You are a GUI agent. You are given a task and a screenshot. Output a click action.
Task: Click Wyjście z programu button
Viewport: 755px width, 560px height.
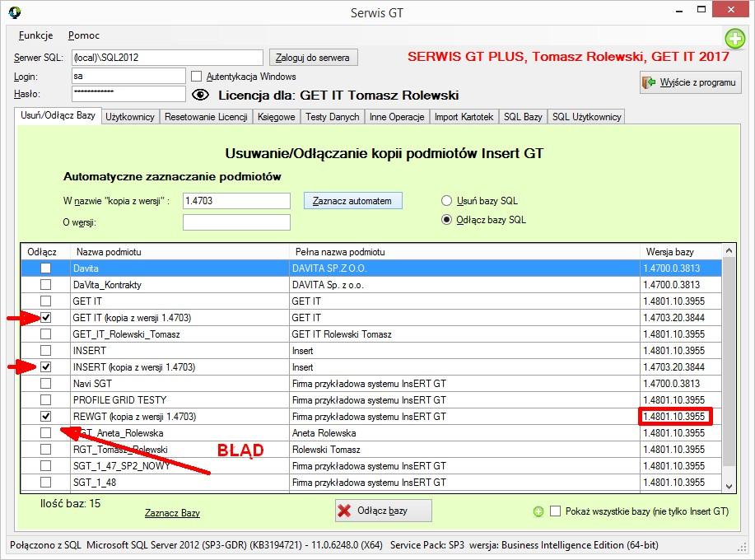tap(691, 82)
